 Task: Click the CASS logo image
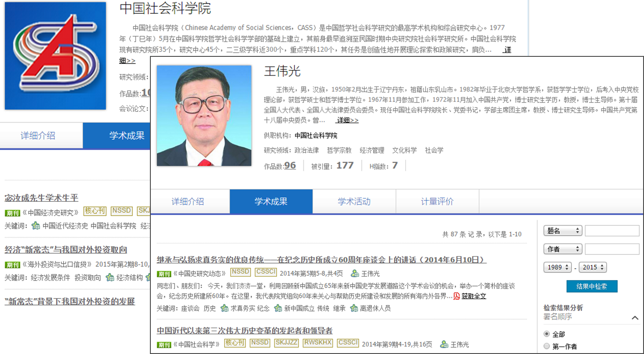click(55, 56)
